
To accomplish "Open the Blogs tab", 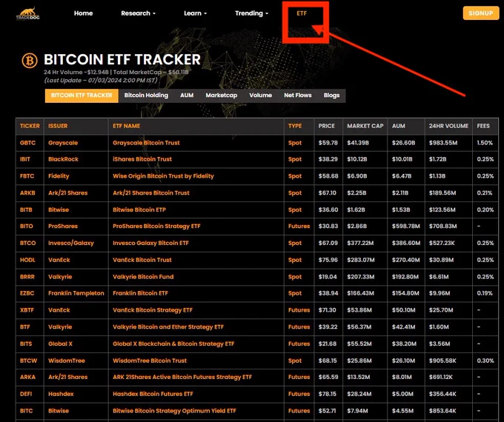I will [x=332, y=96].
